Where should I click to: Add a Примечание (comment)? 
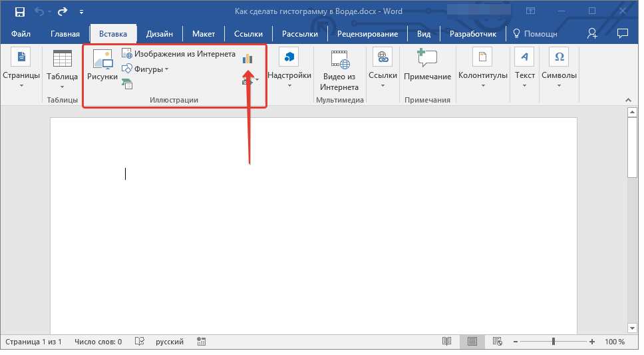click(427, 66)
